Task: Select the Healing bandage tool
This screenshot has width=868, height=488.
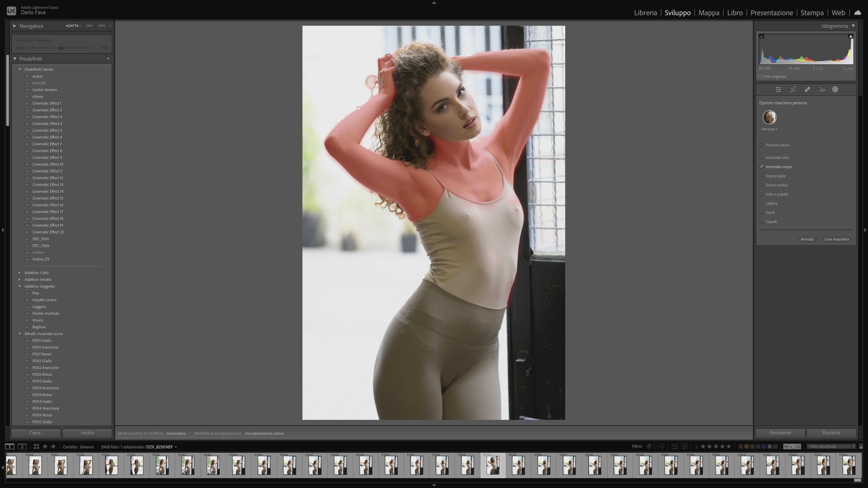Action: click(x=807, y=90)
